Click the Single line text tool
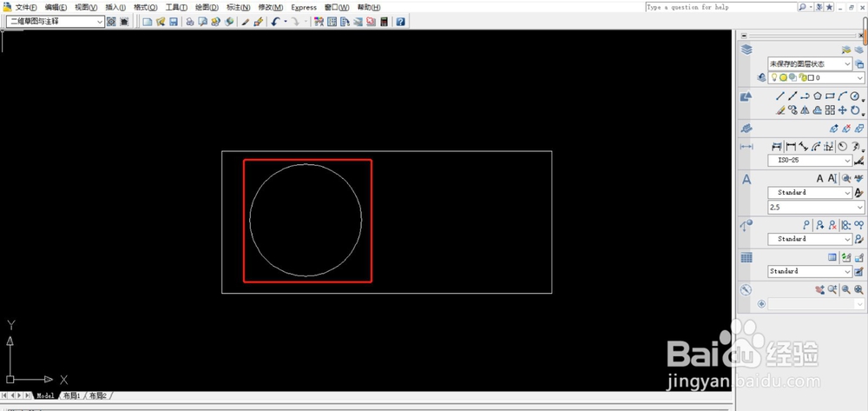 (x=832, y=178)
